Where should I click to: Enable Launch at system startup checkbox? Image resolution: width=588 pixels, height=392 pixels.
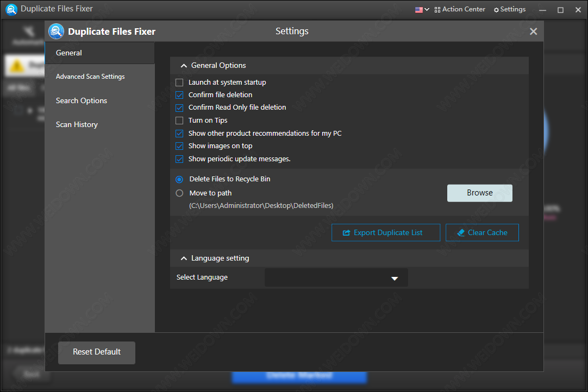tap(179, 83)
